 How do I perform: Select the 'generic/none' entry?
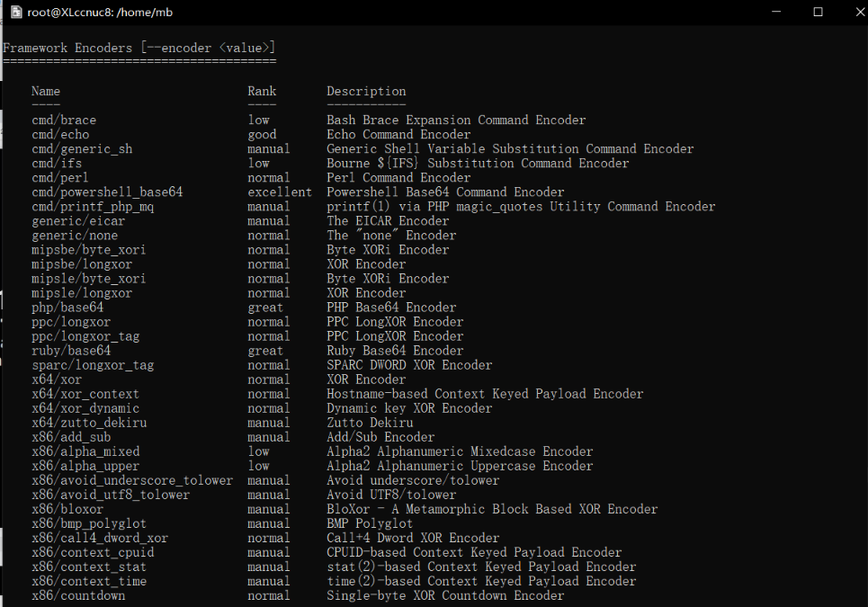75,236
